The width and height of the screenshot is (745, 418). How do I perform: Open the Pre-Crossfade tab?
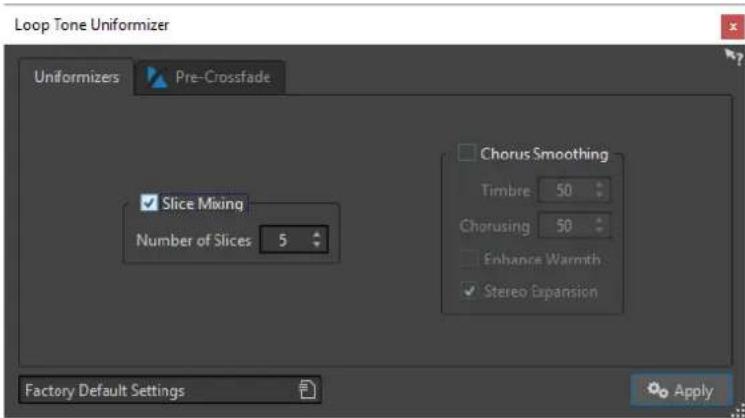[x=210, y=77]
